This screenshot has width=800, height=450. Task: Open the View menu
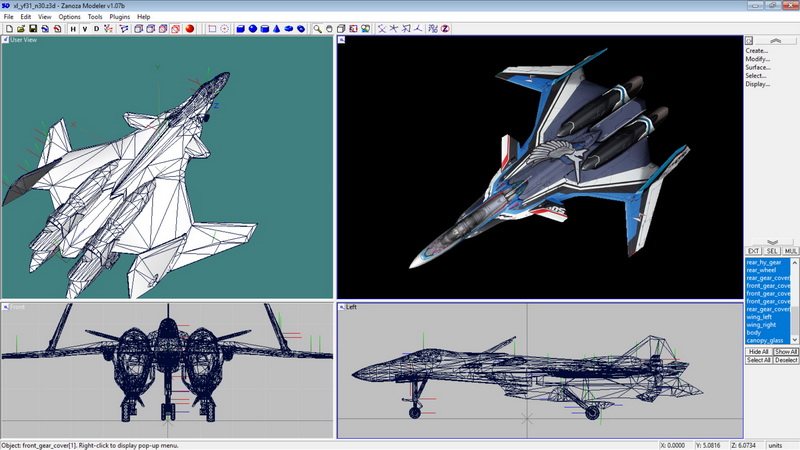pos(44,17)
